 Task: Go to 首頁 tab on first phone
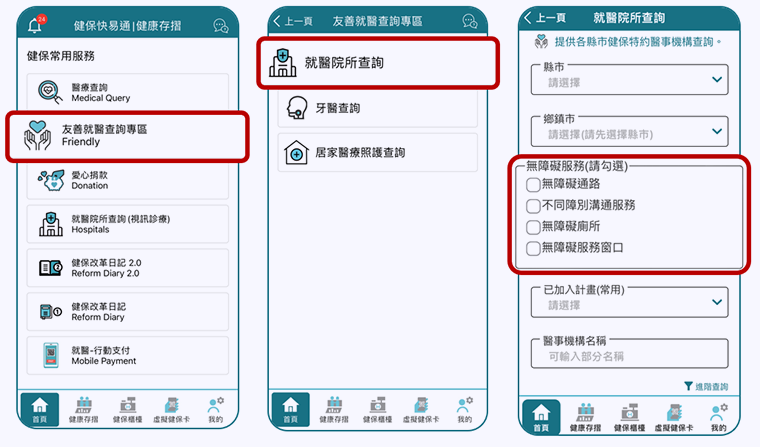[x=40, y=410]
